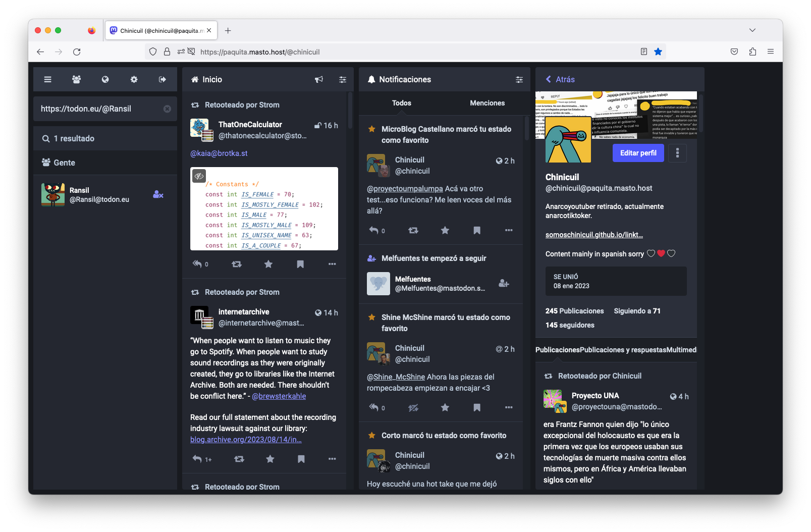Open Firefox reader view icon
This screenshot has width=811, height=532.
point(644,51)
